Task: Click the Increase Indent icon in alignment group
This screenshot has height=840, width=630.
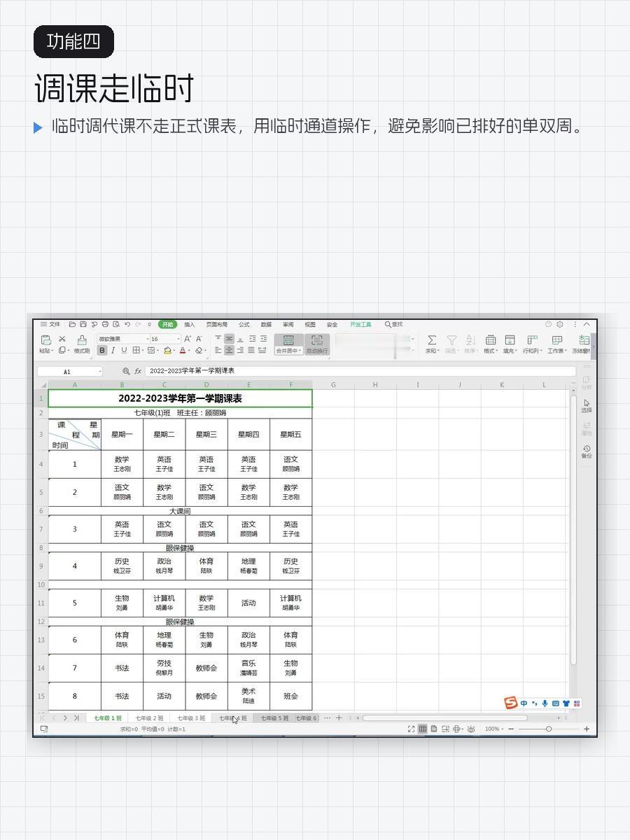Action: coord(263,339)
